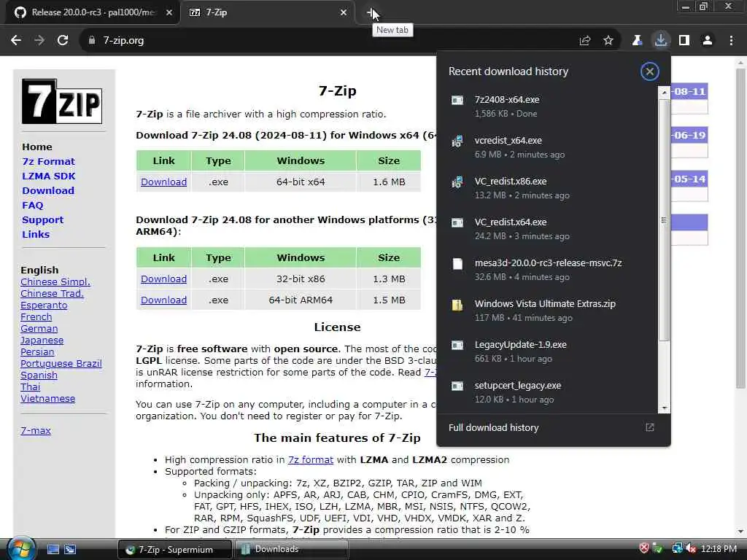Click the browser back arrow

(x=16, y=41)
